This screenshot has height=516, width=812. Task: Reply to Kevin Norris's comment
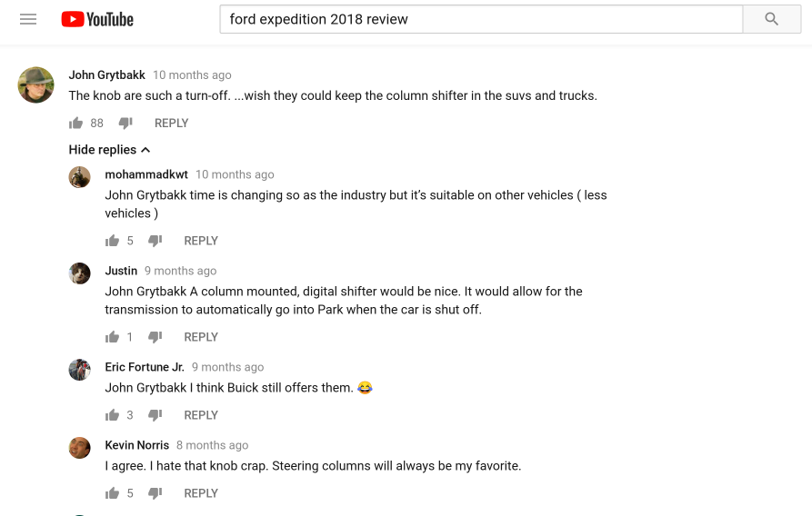[201, 493]
